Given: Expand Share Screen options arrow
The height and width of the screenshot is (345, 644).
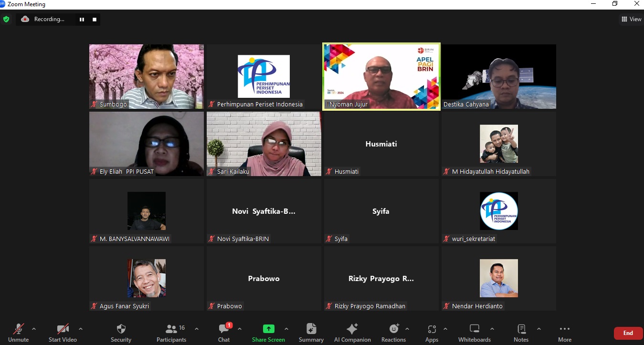Looking at the screenshot, I should (x=286, y=329).
